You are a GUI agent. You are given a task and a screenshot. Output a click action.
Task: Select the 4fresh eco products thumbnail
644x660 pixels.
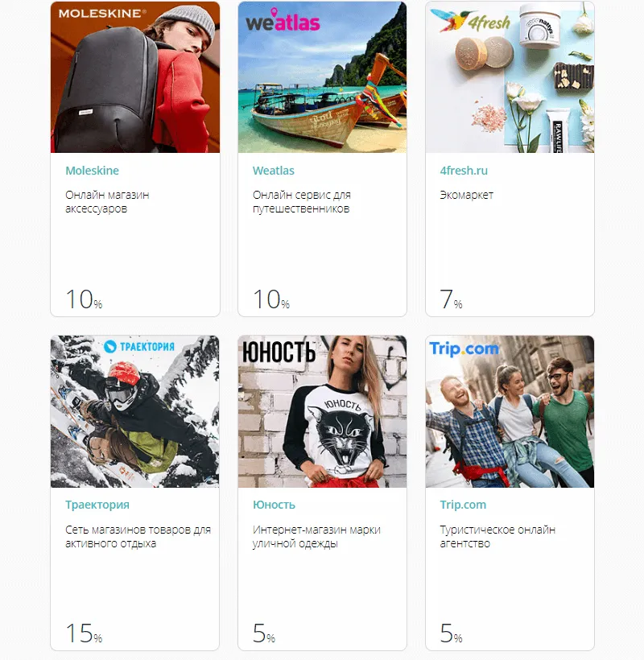(x=510, y=77)
